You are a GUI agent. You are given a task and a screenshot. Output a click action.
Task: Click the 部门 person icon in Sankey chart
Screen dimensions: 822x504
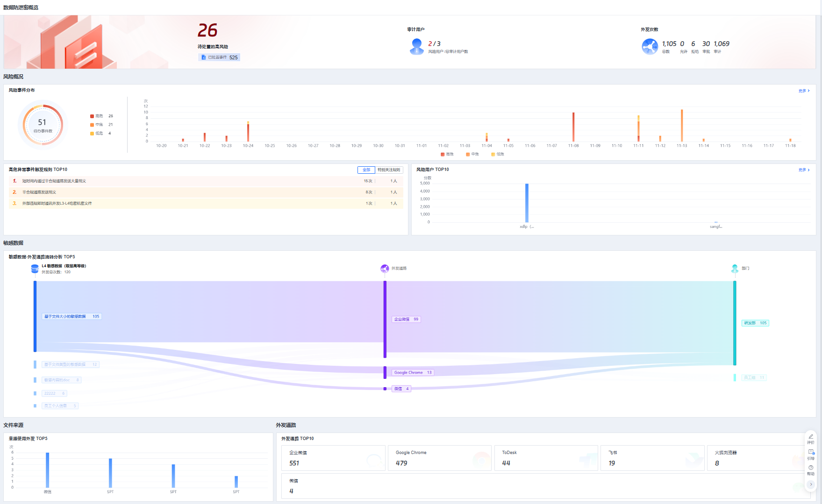tap(735, 269)
